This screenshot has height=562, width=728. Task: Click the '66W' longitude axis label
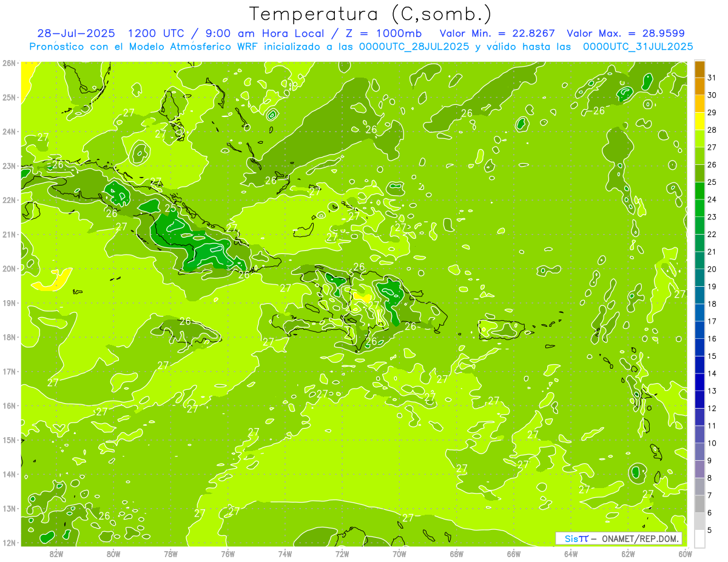click(514, 554)
